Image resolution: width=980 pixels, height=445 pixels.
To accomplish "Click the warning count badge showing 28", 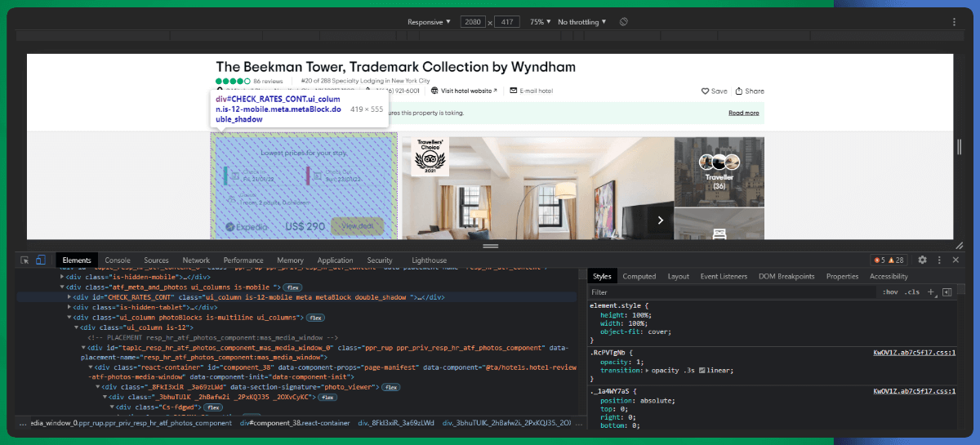I will click(898, 260).
